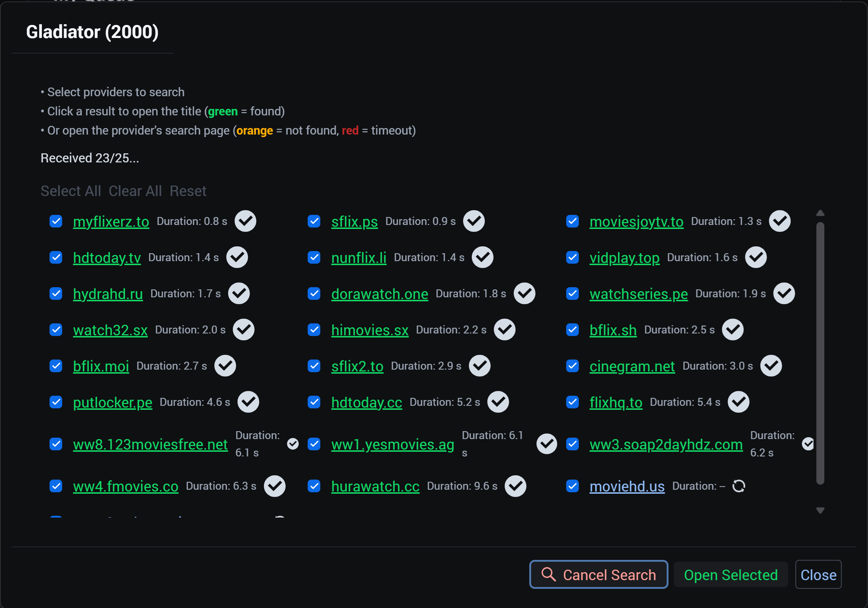
Task: Click the 'Received 23/25...' progress text
Action: pos(90,158)
